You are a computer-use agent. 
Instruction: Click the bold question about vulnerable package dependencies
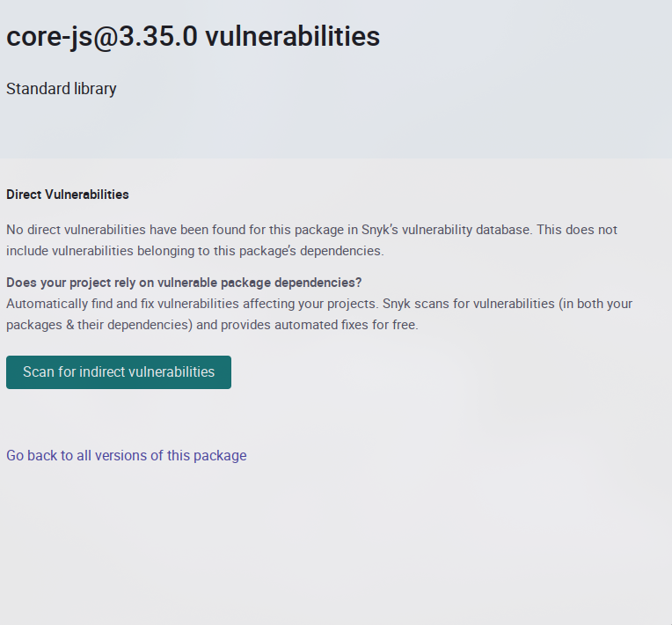[184, 283]
